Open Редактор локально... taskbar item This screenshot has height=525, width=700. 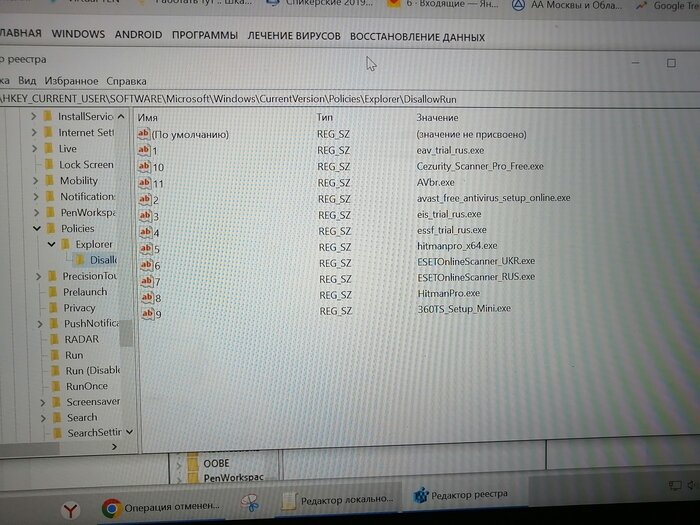(338, 500)
